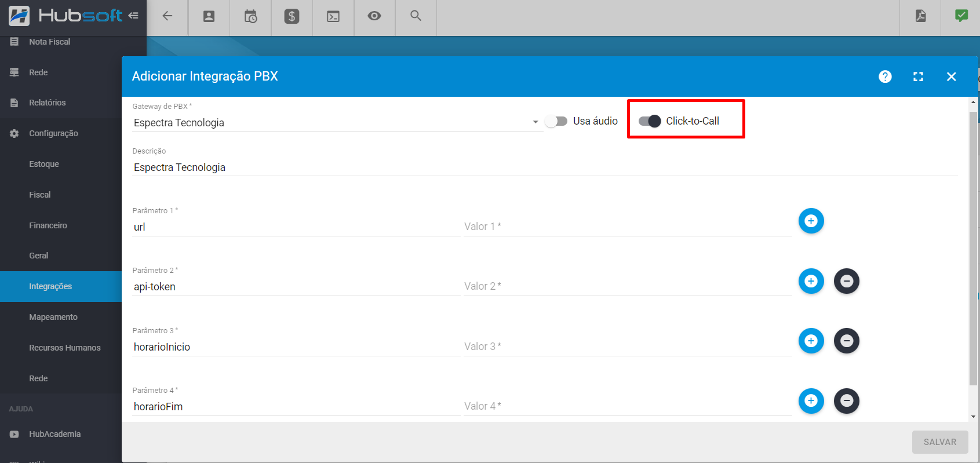Remove the Parâmetro 2 row

point(846,281)
